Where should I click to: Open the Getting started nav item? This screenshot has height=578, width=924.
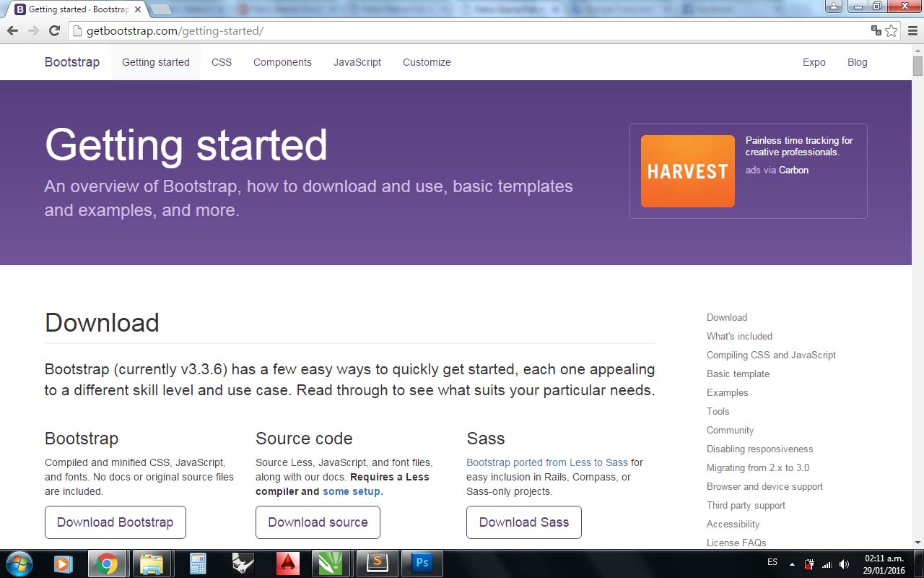tap(156, 62)
